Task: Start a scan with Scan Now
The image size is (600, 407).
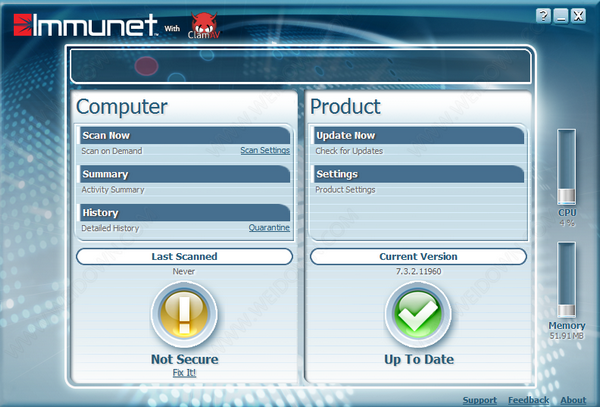Action: [184, 135]
